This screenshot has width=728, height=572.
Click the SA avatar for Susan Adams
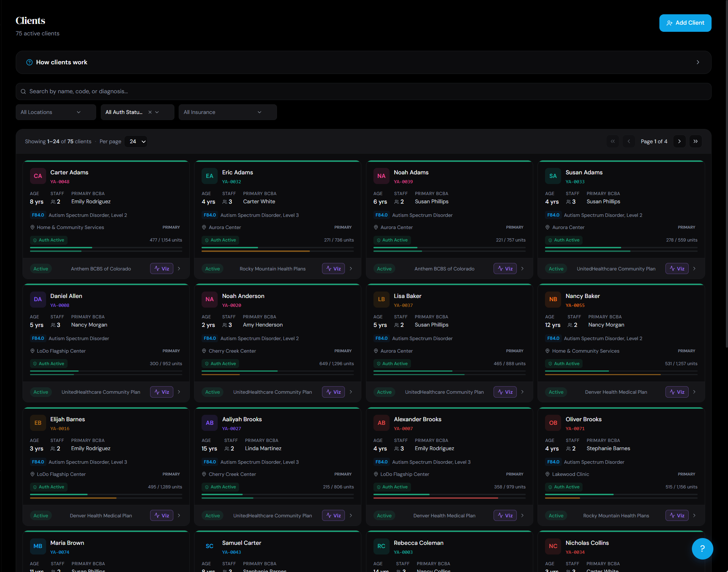click(553, 176)
